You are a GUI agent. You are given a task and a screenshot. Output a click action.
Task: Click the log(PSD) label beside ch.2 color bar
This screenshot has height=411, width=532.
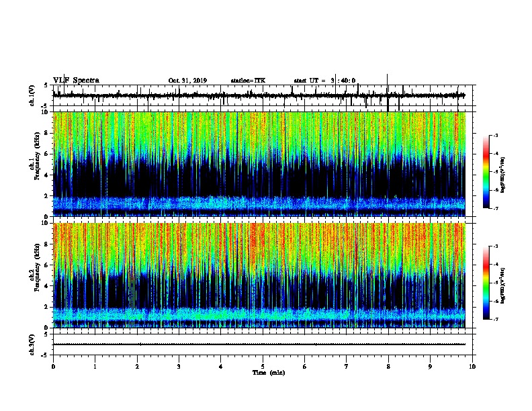(502, 286)
